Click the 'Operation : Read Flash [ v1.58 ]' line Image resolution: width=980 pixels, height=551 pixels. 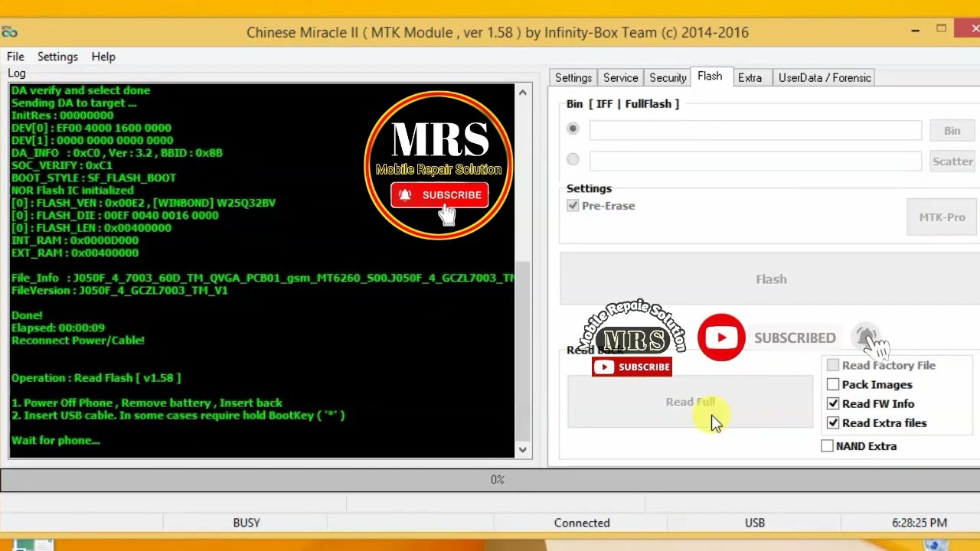(x=96, y=378)
